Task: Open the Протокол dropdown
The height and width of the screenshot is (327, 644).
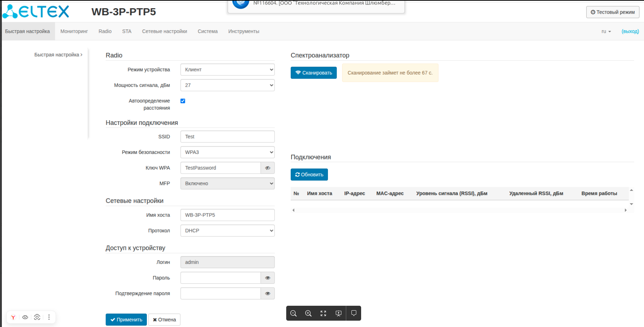Action: [x=227, y=230]
